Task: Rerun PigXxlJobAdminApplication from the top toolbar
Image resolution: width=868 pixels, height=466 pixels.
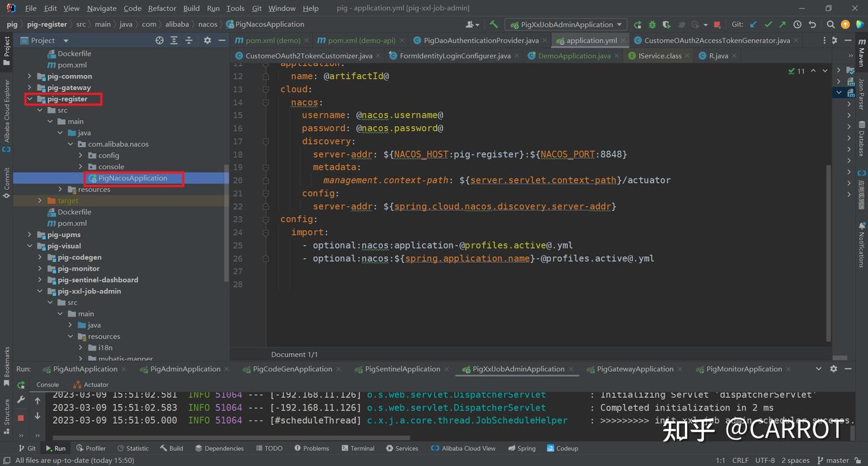Action: 637,25
